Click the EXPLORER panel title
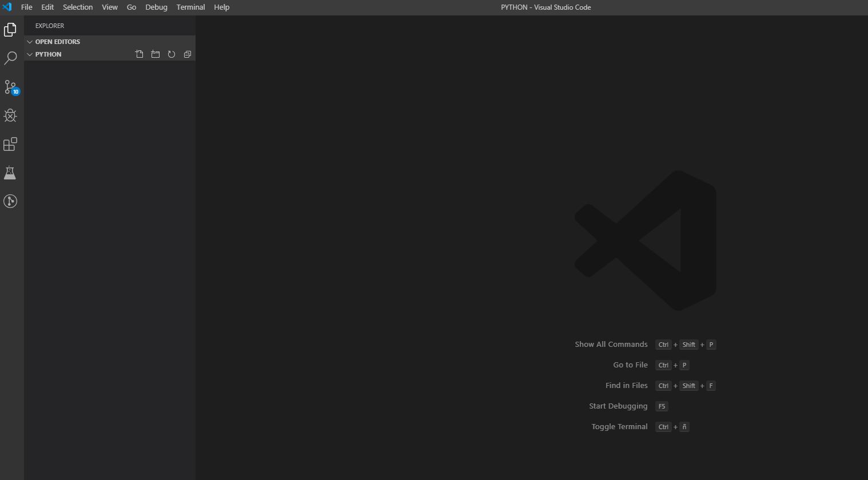 50,26
